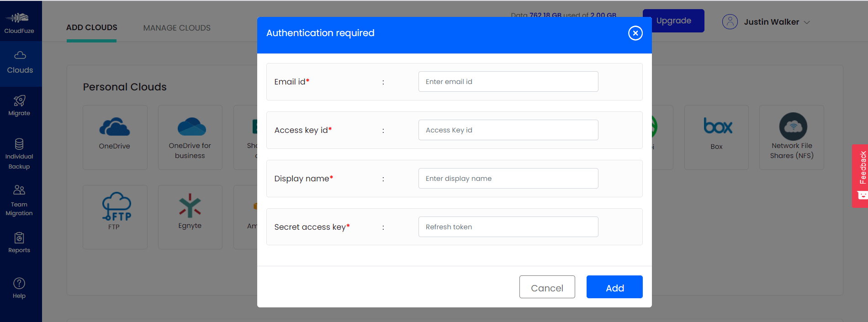Select the FTP cloud tile
Screen dimensions: 868x322
pyautogui.click(x=115, y=217)
